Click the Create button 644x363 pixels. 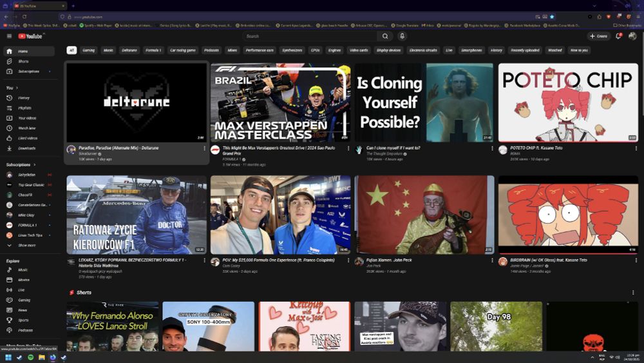click(598, 36)
